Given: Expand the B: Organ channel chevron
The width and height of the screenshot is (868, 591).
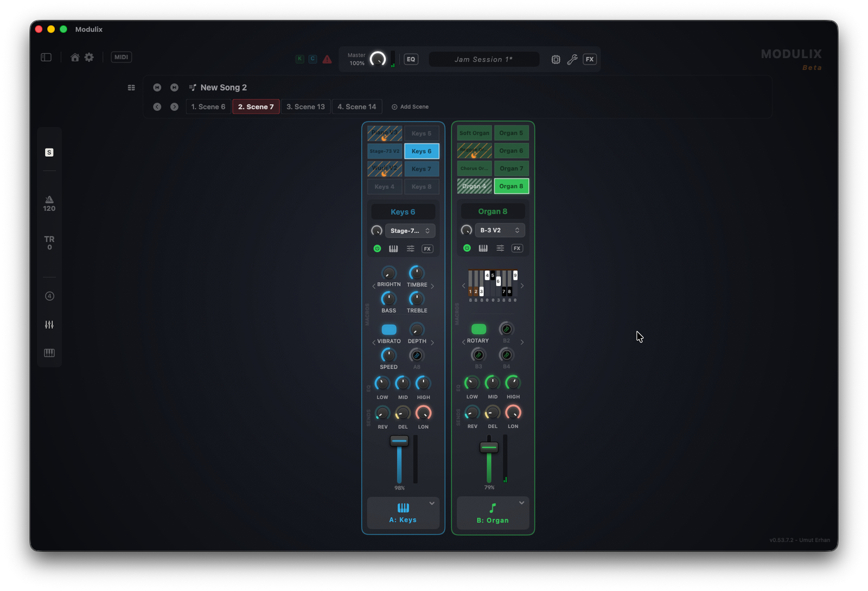Looking at the screenshot, I should pos(521,503).
